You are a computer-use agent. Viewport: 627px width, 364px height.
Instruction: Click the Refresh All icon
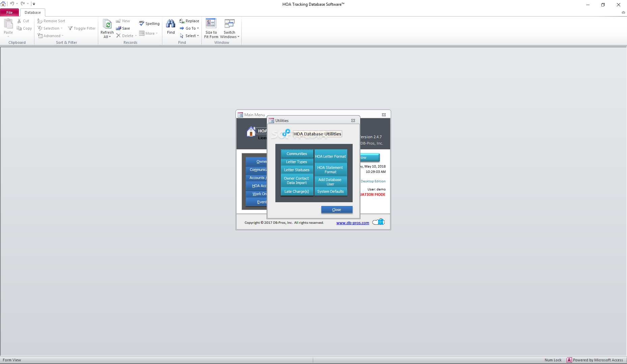pyautogui.click(x=107, y=24)
